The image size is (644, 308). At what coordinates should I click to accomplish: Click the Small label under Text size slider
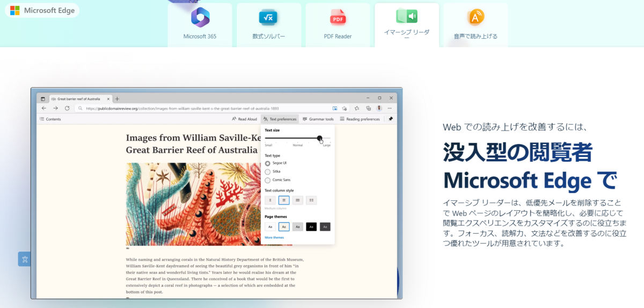[268, 145]
